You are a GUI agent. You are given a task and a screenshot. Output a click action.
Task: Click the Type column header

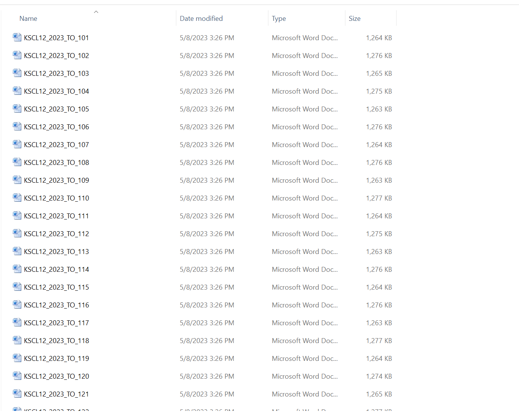(279, 19)
